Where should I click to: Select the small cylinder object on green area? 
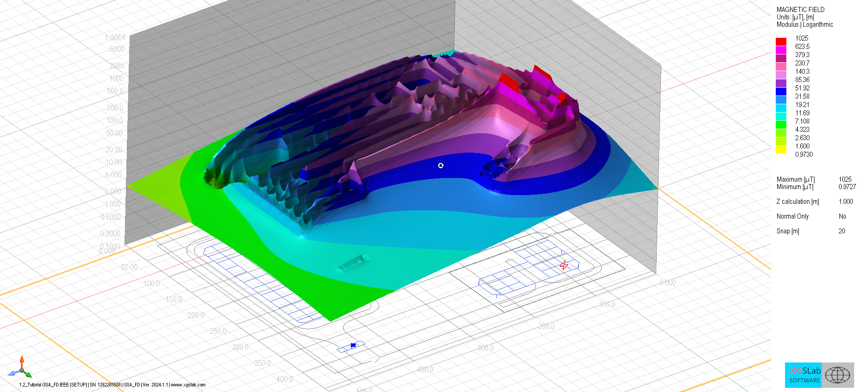tap(353, 262)
